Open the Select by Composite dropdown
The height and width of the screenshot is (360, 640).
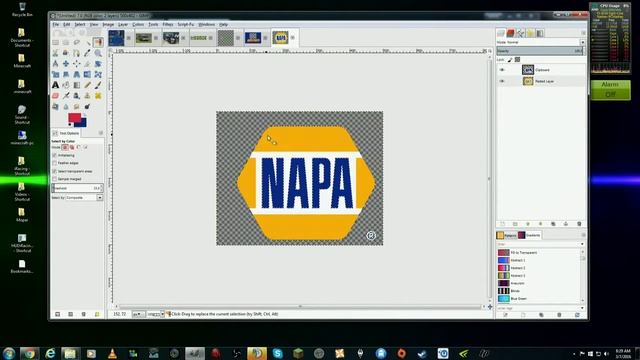[84, 198]
